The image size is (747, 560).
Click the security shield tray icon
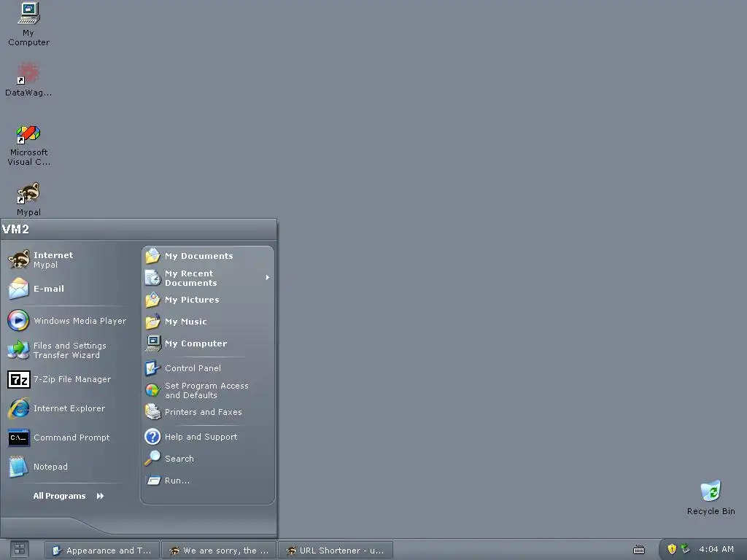click(x=672, y=549)
